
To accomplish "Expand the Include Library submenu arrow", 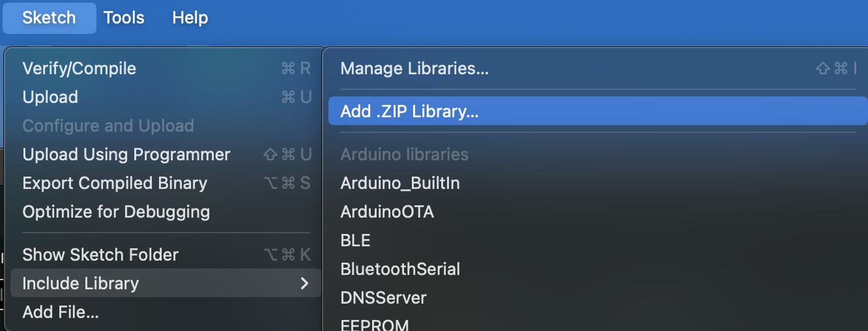I will tap(304, 283).
